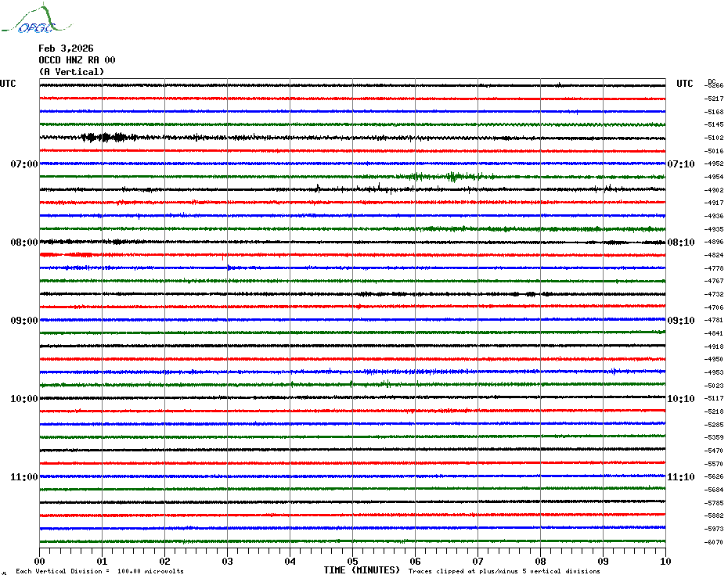Select the OCCD HNZ RA 00 station label
The image size is (728, 582).
click(77, 60)
